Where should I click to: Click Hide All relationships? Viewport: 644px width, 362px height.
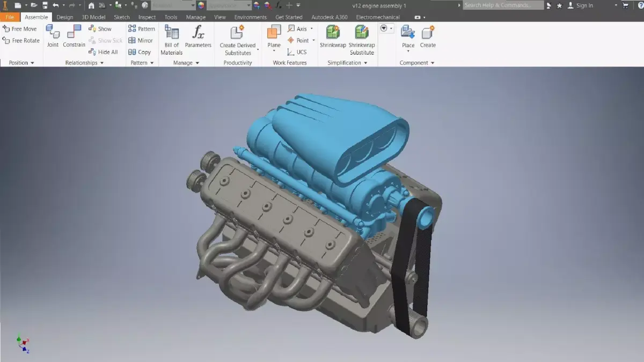tap(103, 52)
